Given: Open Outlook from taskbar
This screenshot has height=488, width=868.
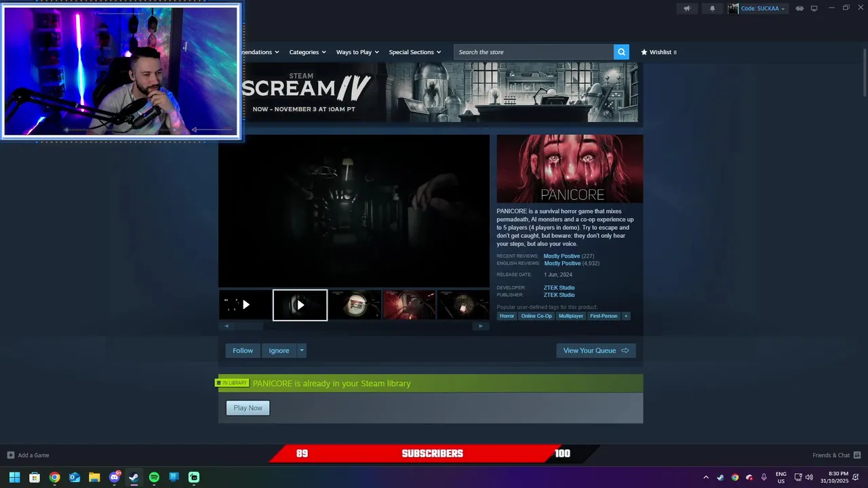Looking at the screenshot, I should [75, 477].
